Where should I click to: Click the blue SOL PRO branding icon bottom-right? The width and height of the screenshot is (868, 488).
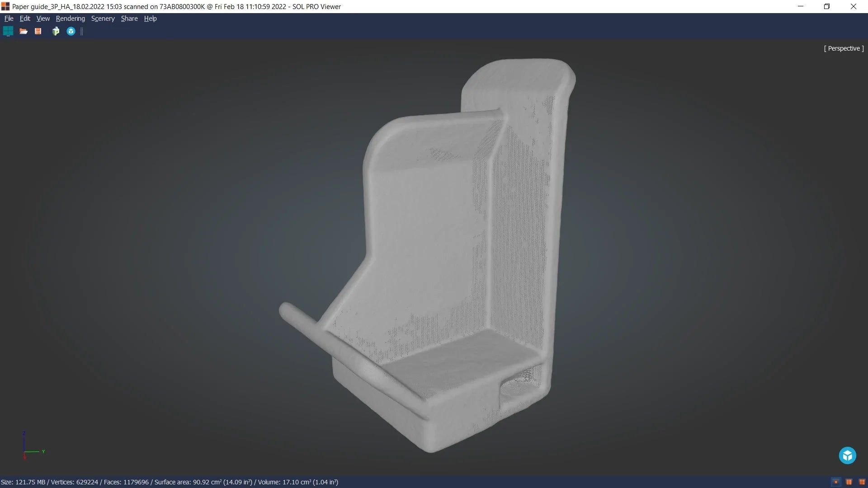click(x=848, y=455)
